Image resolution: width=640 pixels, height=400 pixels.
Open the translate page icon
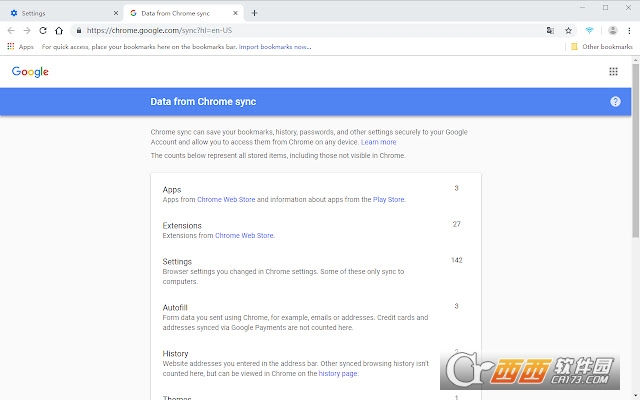click(550, 31)
